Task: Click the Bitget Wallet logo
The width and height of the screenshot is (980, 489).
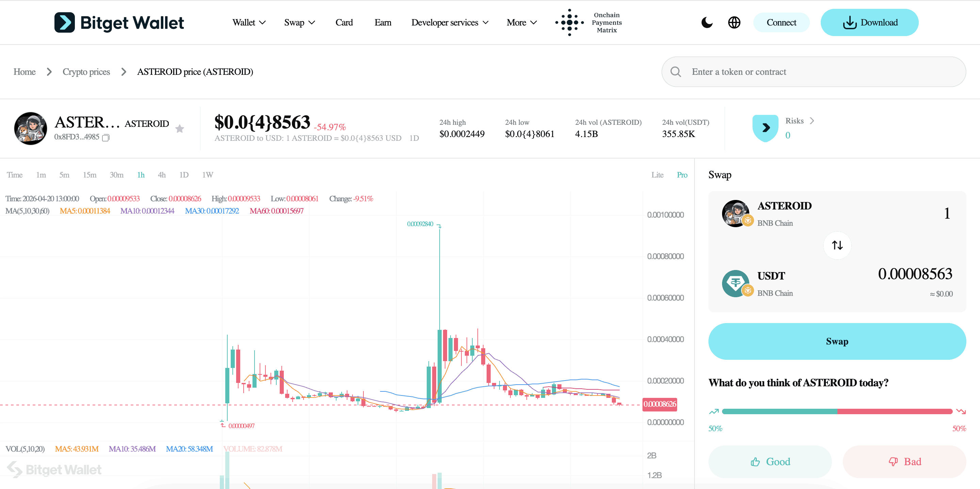Action: coord(119,22)
